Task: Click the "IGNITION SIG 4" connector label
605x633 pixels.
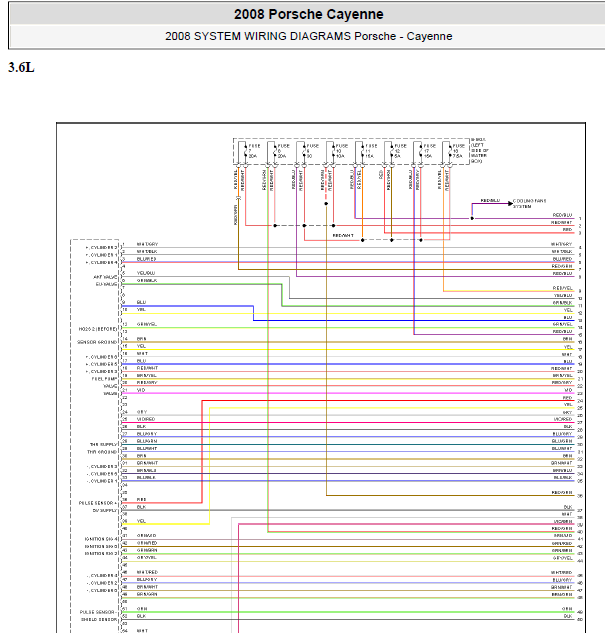Action: click(x=102, y=539)
